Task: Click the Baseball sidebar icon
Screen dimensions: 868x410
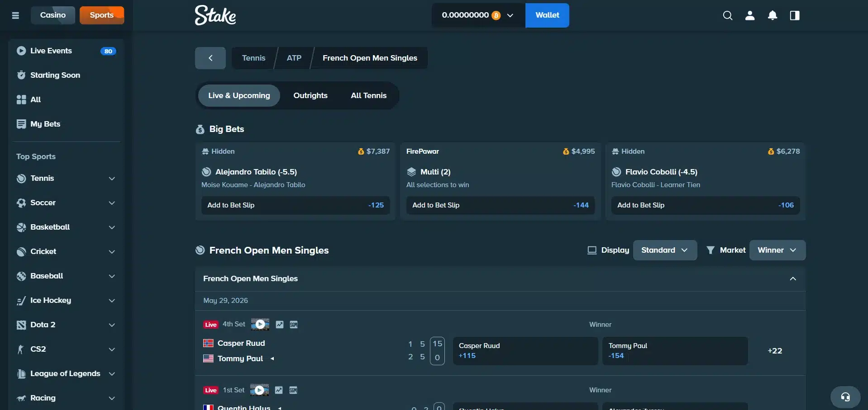Action: tap(21, 276)
